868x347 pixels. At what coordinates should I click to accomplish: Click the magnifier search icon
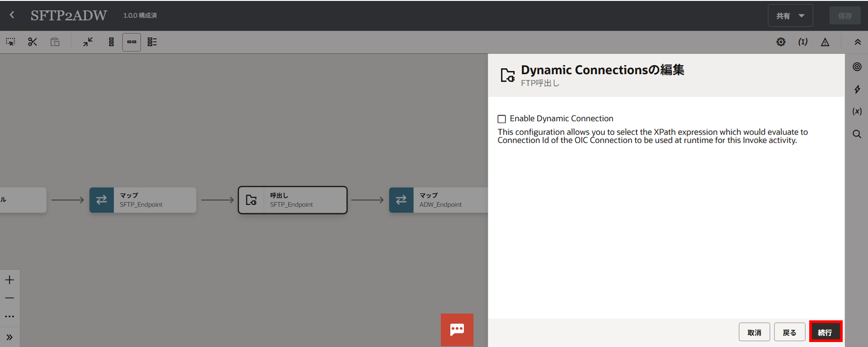(857, 134)
